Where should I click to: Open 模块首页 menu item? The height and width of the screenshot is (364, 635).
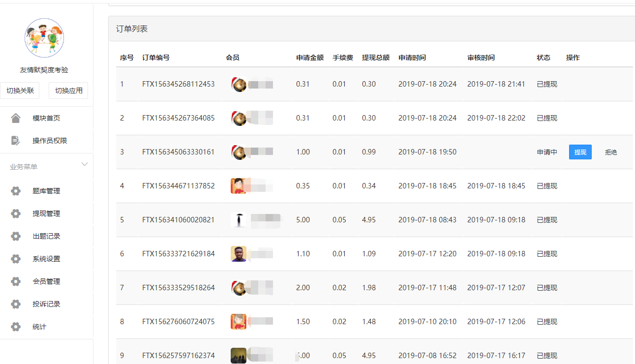tap(47, 118)
